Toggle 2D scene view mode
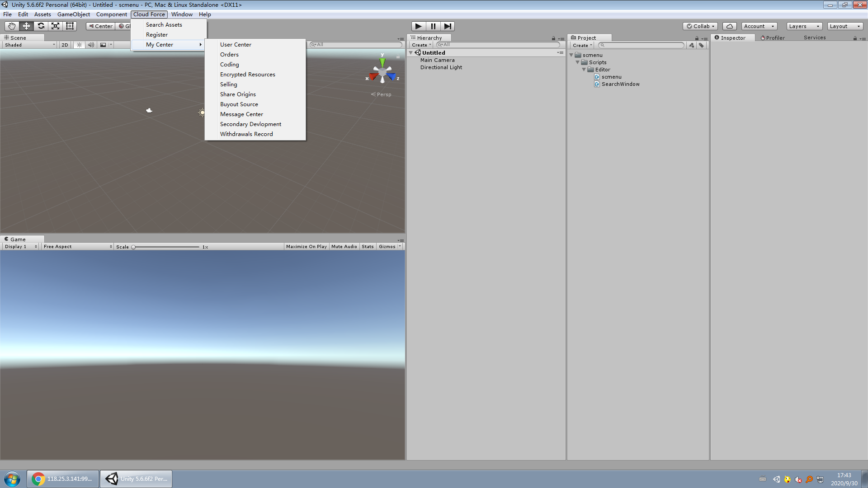 65,45
